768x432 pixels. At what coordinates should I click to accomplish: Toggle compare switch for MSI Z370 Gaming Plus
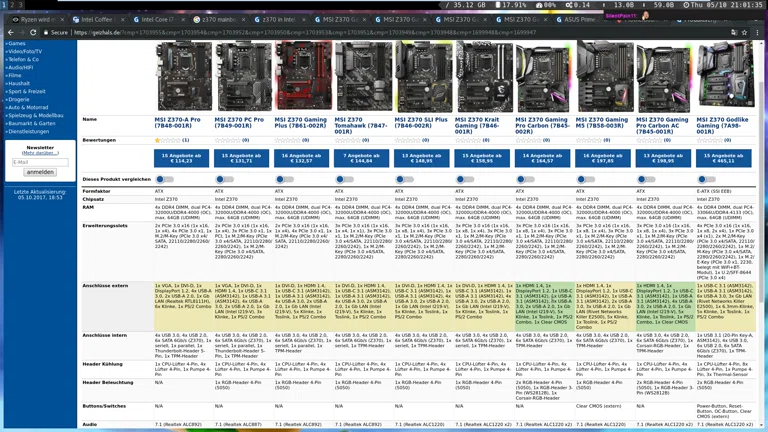point(285,179)
